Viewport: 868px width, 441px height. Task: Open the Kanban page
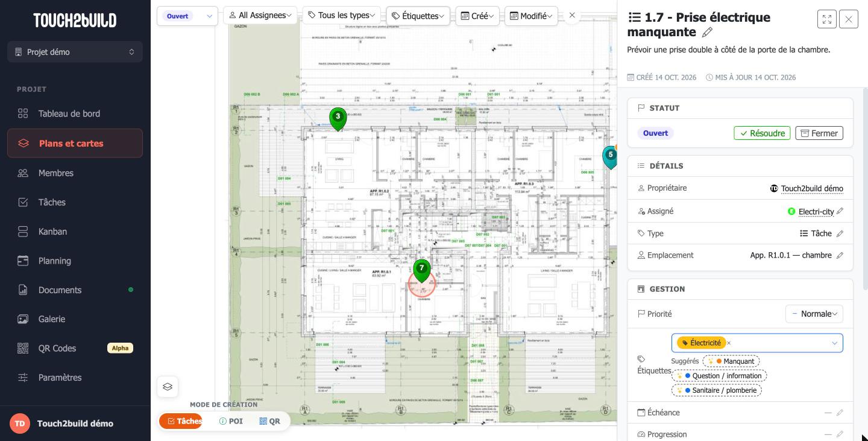pyautogui.click(x=75, y=232)
